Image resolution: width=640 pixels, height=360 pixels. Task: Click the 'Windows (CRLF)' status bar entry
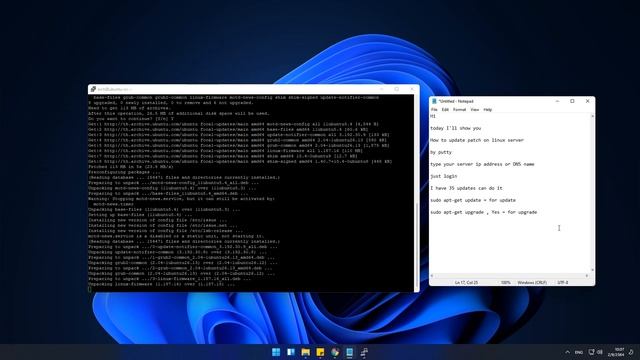pyautogui.click(x=532, y=282)
